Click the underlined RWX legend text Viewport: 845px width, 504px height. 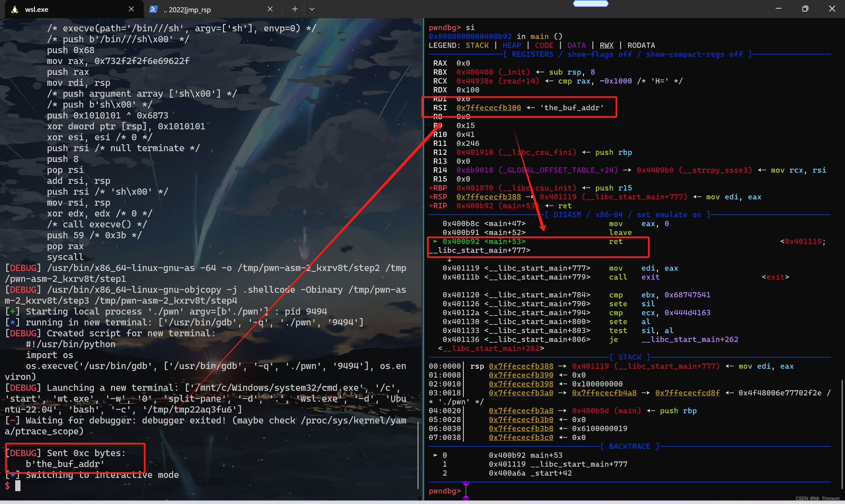click(606, 45)
